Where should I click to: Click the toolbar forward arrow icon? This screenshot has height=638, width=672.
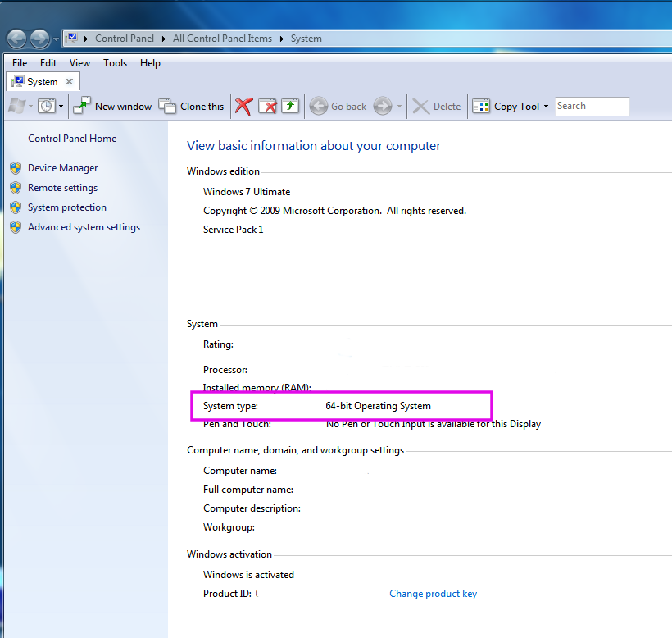pyautogui.click(x=382, y=106)
